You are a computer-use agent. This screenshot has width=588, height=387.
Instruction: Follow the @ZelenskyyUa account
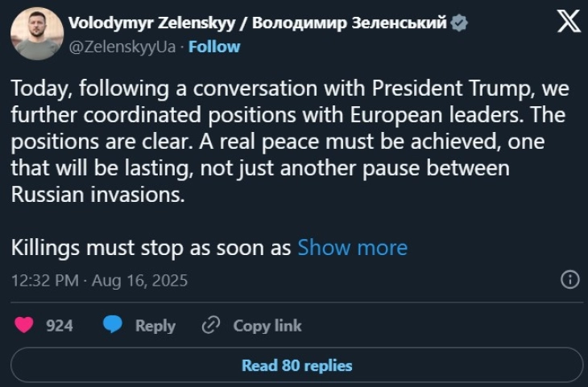pyautogui.click(x=213, y=47)
